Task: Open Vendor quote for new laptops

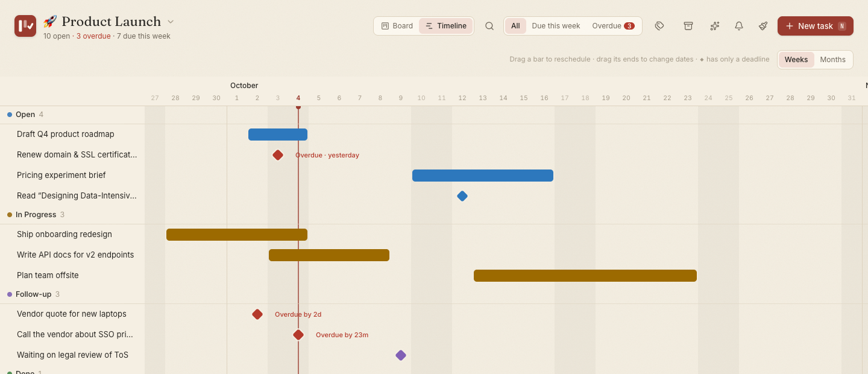Action: 72,314
